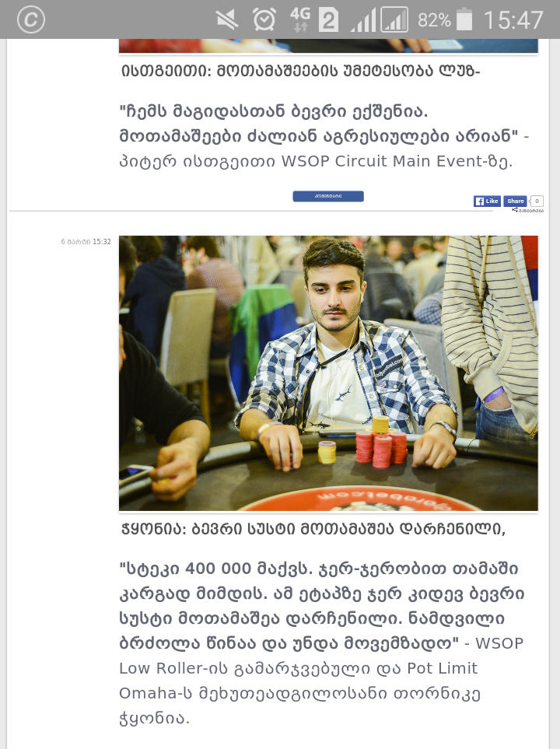Click the blue comments button
Screen dimensions: 560x749
click(328, 196)
